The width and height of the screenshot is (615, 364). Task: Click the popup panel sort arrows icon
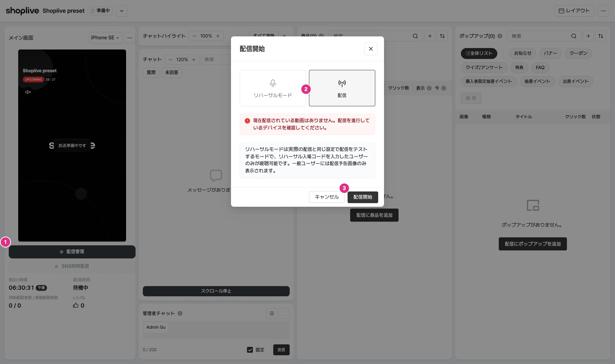coord(601,36)
